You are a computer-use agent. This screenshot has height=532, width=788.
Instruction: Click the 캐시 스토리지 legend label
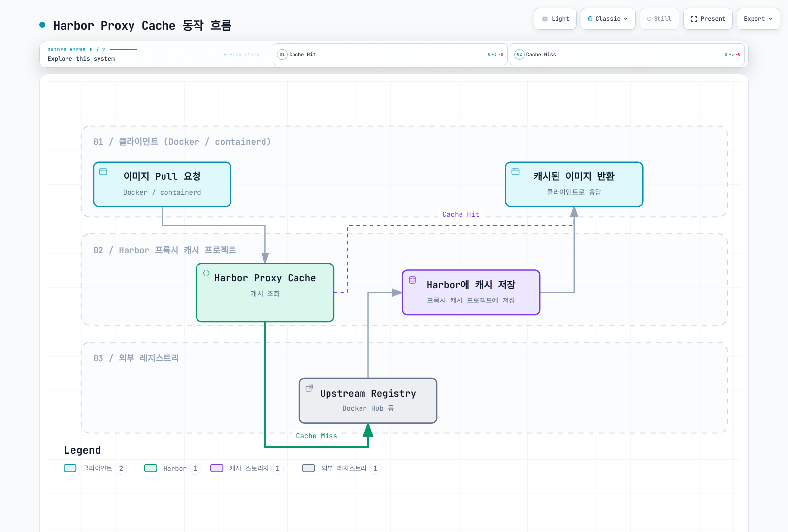pos(249,468)
